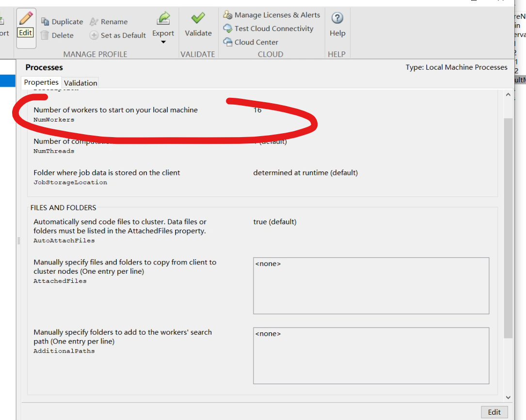Screen dimensions: 526x420
Task: Click the scroll down arrow in properties panel
Action: (x=508, y=397)
